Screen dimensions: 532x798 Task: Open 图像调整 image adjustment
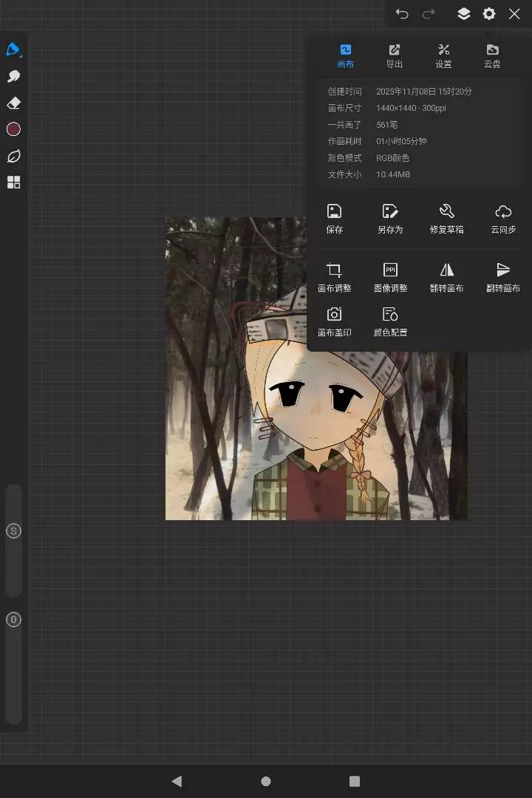390,277
